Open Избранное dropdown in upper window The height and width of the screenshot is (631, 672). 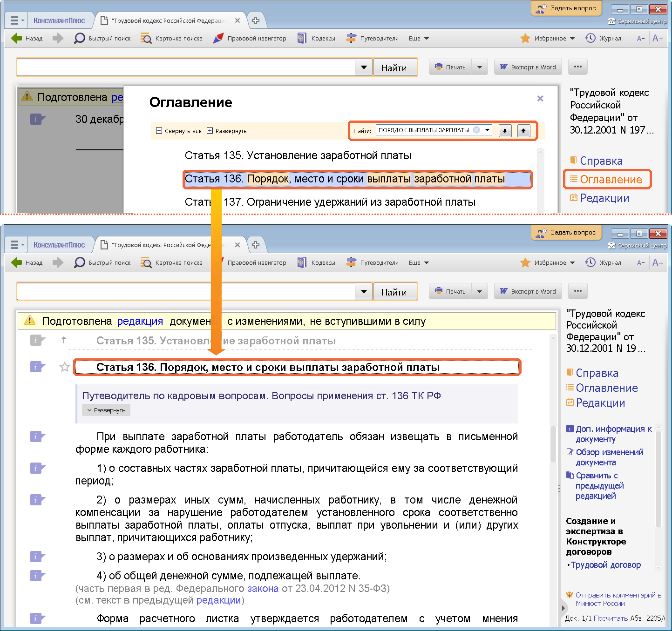tap(547, 38)
